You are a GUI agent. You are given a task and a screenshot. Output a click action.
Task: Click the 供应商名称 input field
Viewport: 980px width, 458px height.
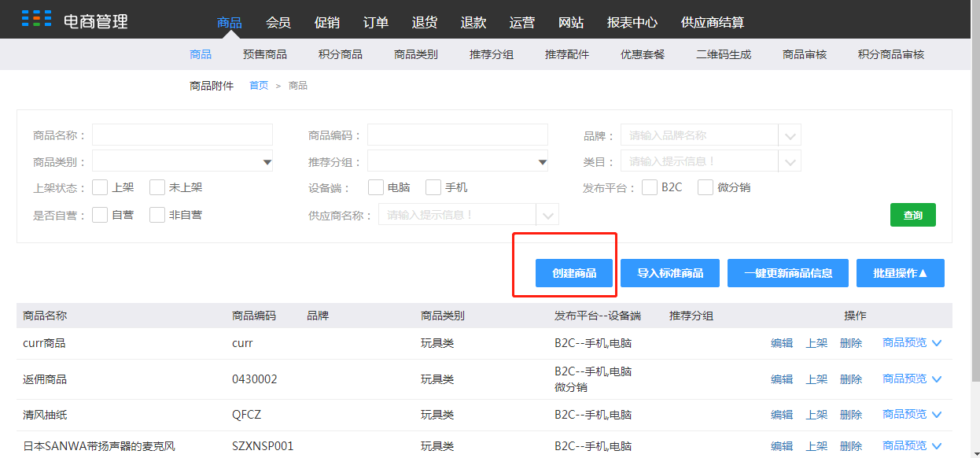[457, 215]
